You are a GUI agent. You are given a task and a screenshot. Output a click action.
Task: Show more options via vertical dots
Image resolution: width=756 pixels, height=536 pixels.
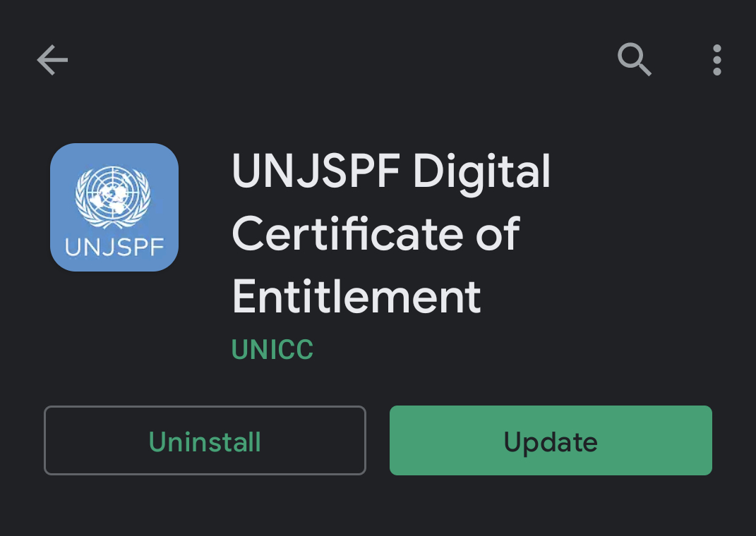tap(717, 60)
